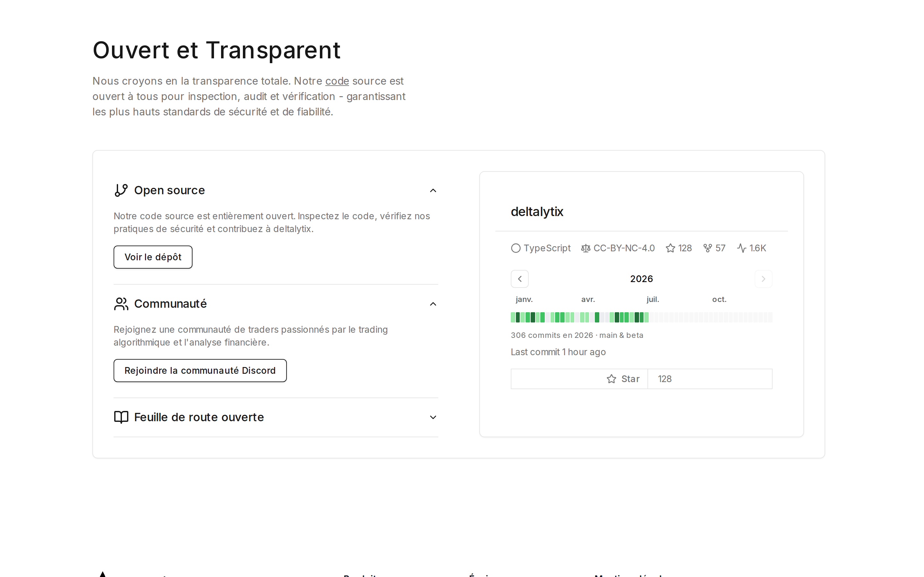Screen dimensions: 924x577
Task: Click the star icon next to 128 in stats
Action: click(670, 248)
